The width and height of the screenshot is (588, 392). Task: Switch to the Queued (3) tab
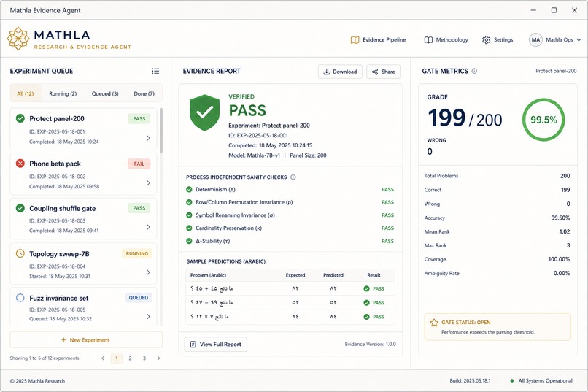pos(105,93)
